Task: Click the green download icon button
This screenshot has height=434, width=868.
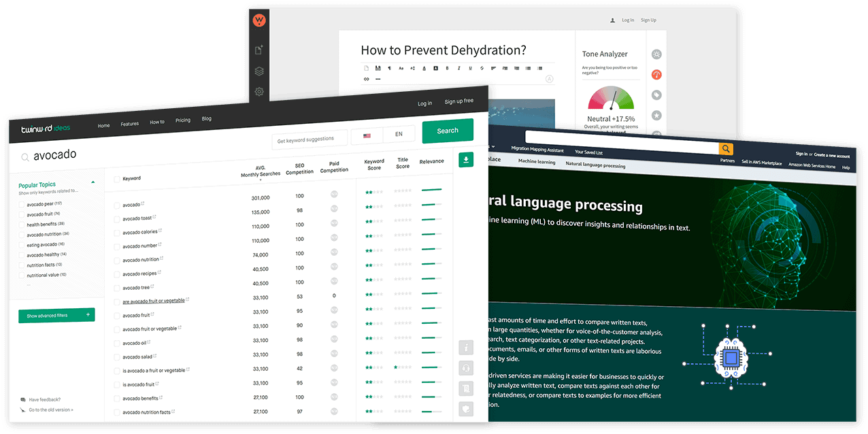Action: coord(465,160)
